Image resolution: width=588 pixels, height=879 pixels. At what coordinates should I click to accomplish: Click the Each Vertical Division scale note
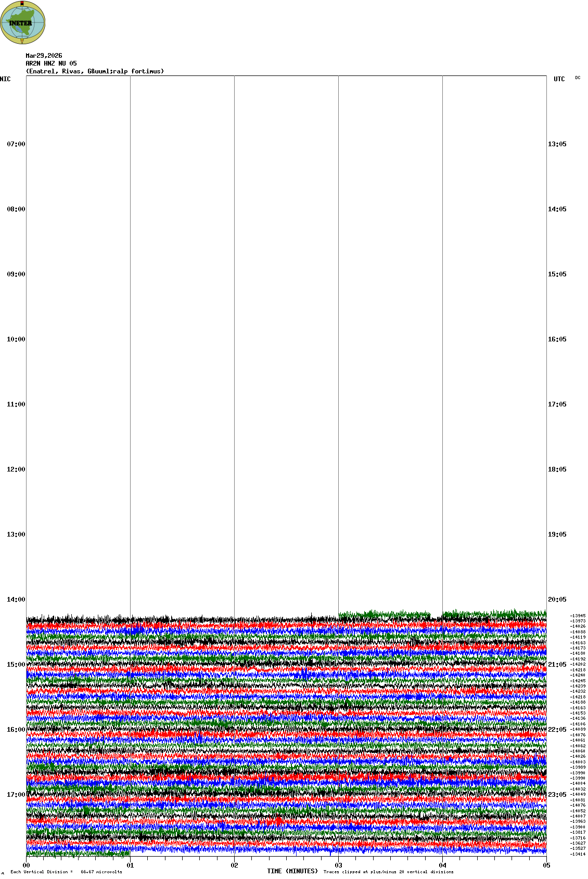tap(66, 872)
